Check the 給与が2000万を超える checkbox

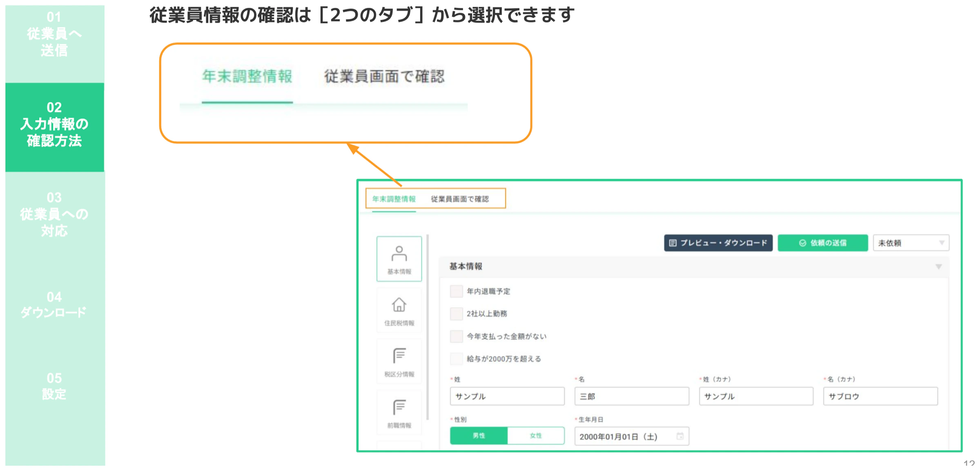(x=456, y=359)
